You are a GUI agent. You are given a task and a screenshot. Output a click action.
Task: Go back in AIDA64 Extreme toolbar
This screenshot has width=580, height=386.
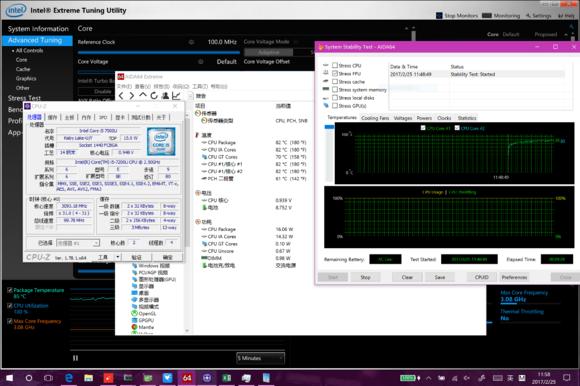(121, 96)
